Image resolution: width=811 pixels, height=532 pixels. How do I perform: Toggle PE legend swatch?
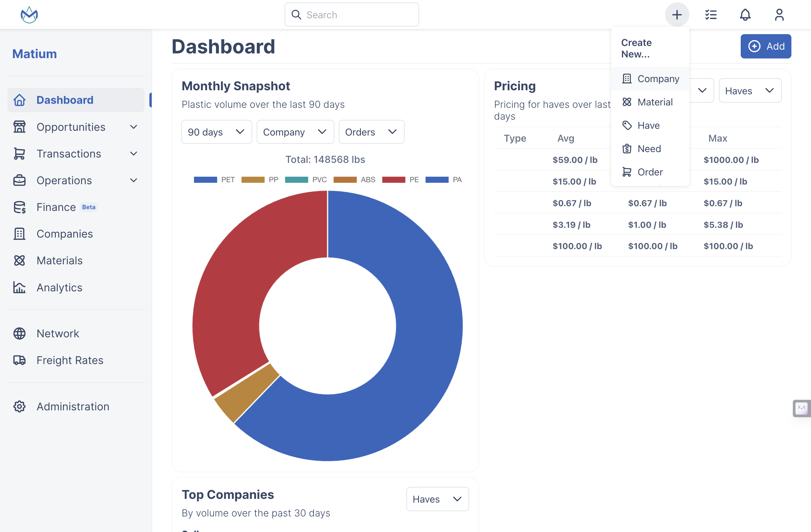394,179
